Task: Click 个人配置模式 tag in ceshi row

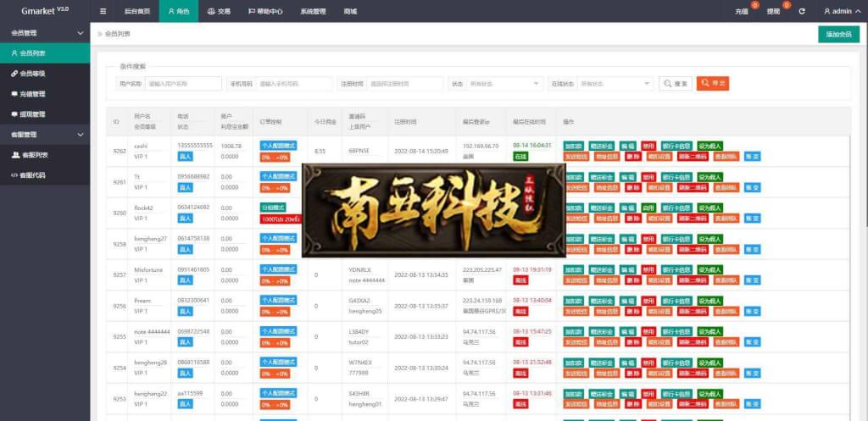Action: [278, 146]
